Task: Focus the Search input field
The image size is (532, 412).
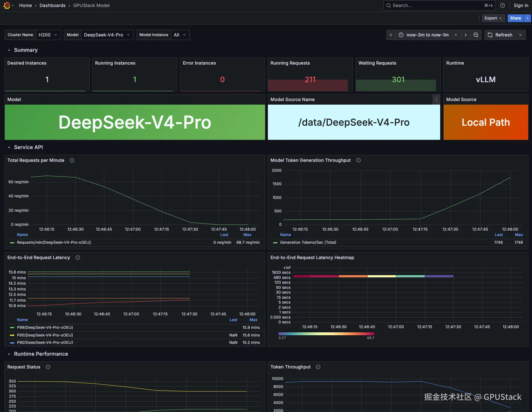Action: (x=439, y=5)
